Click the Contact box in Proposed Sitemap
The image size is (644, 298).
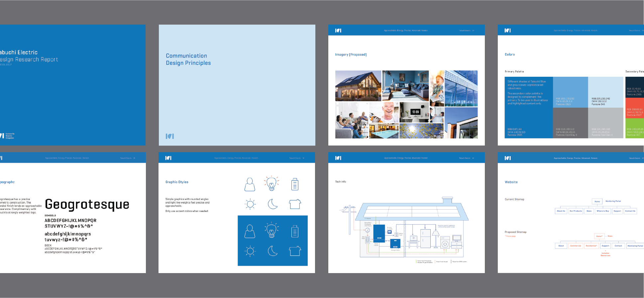[x=618, y=246]
